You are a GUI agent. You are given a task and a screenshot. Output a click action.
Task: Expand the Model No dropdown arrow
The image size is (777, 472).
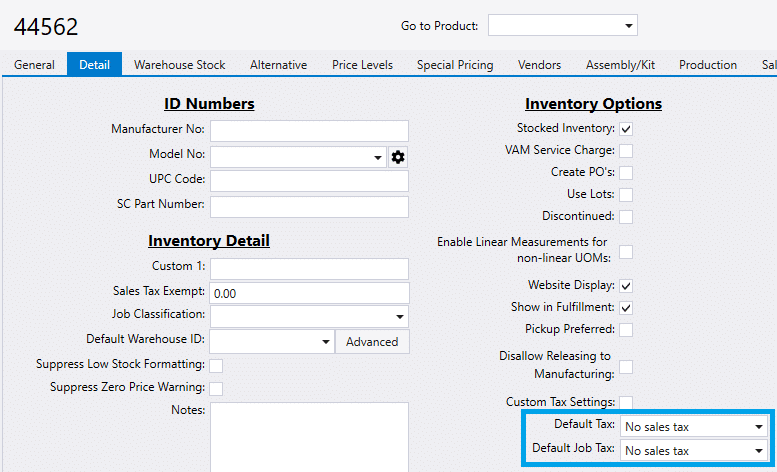pyautogui.click(x=378, y=158)
